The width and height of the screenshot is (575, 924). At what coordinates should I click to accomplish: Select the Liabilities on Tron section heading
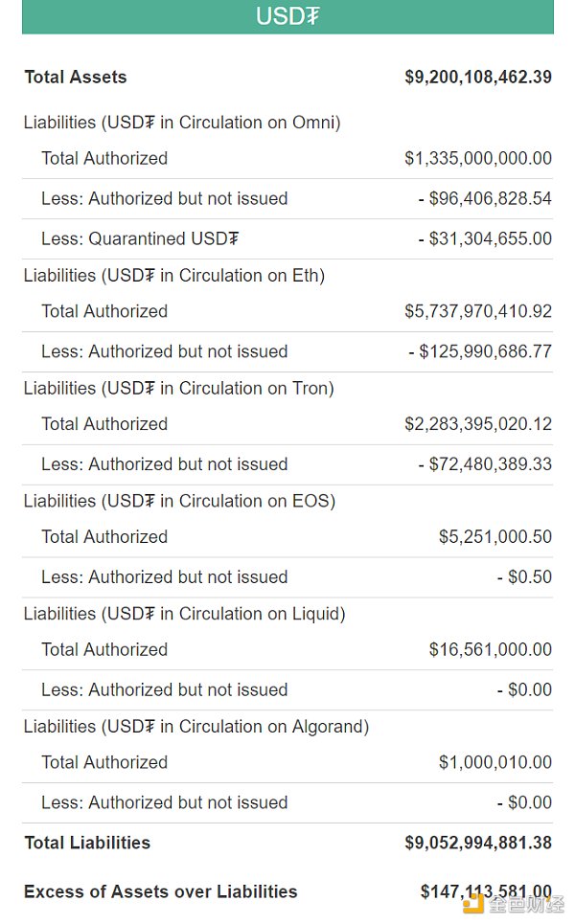[179, 389]
